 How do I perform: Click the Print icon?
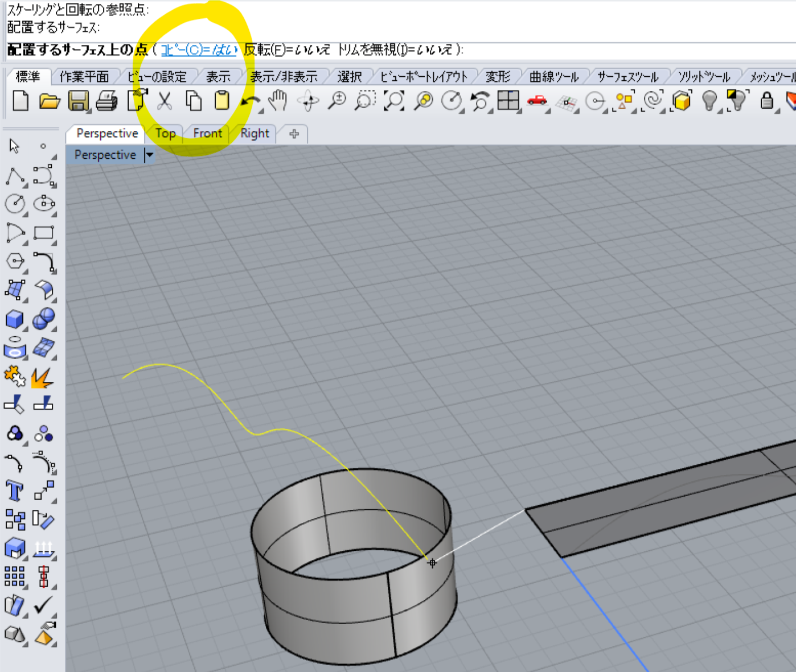[x=106, y=101]
